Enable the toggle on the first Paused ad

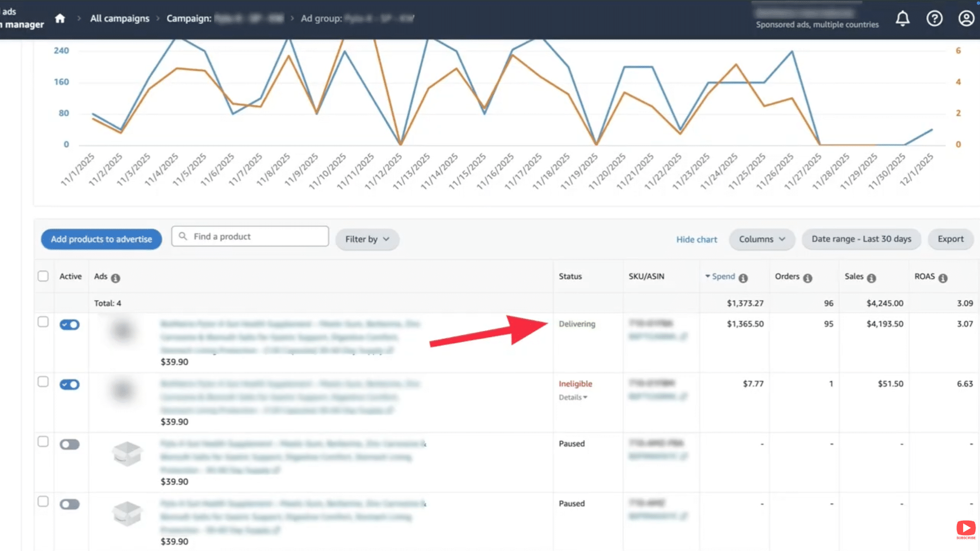tap(70, 444)
